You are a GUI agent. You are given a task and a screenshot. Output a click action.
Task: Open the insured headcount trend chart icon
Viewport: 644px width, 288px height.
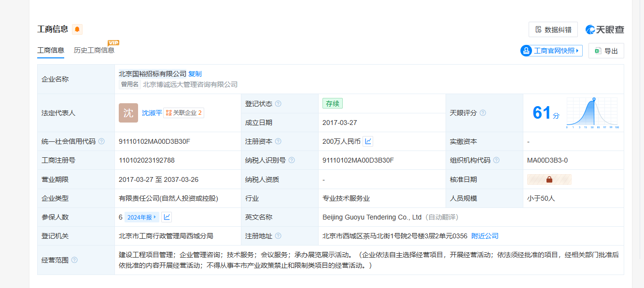tap(167, 217)
